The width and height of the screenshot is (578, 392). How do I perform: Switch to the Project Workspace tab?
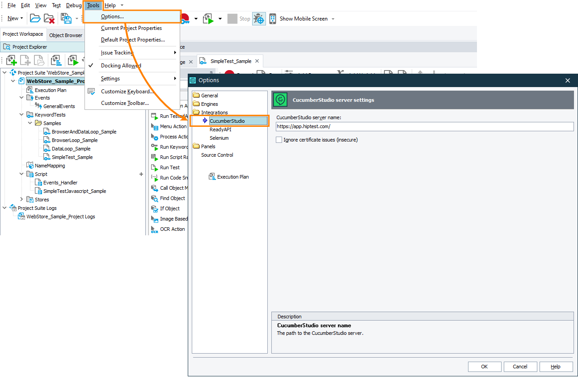coord(23,34)
